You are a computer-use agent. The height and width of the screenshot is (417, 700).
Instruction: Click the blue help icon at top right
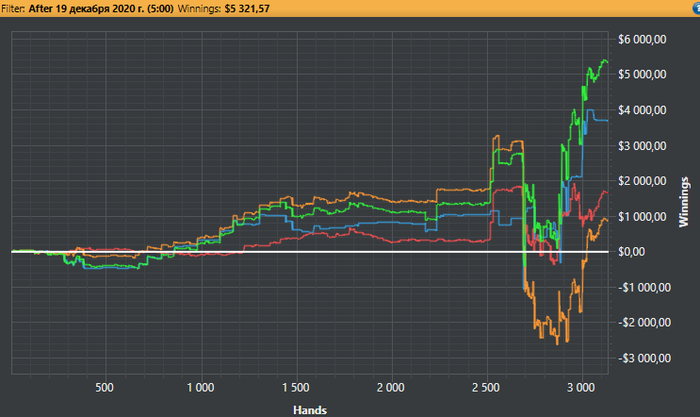[697, 9]
